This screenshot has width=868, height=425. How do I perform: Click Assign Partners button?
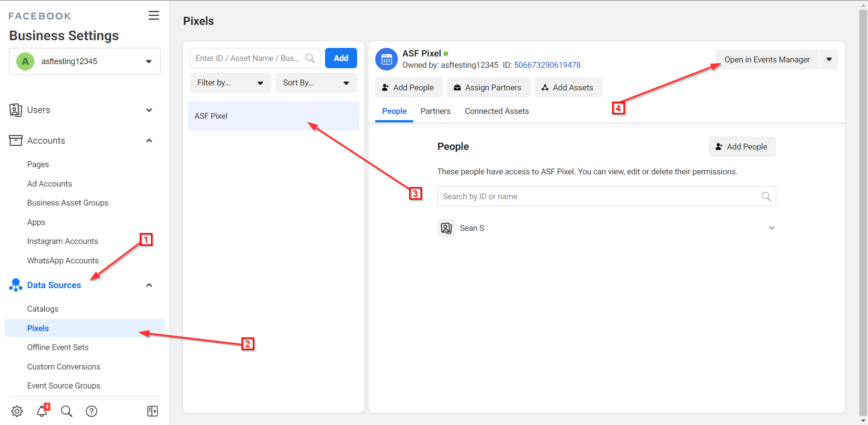[488, 88]
